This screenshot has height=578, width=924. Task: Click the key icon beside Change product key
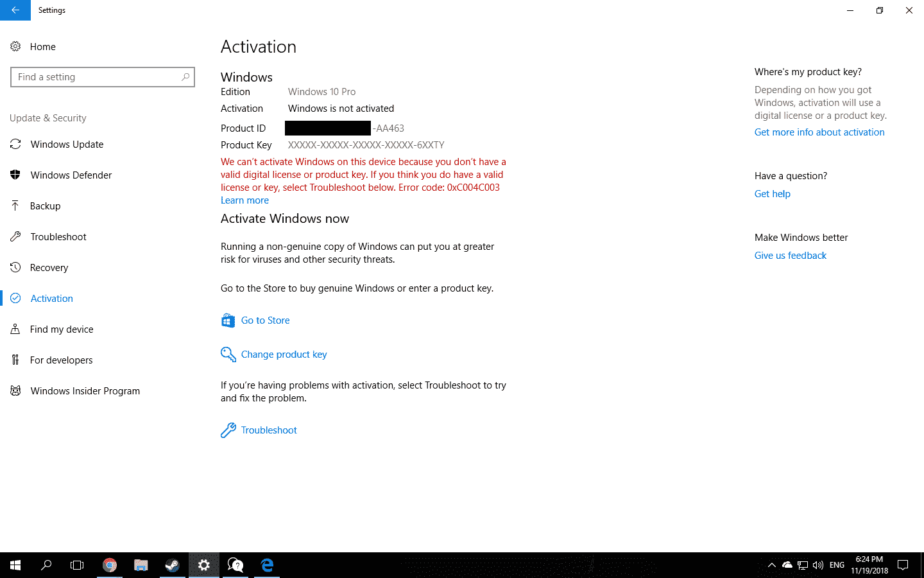pyautogui.click(x=228, y=355)
